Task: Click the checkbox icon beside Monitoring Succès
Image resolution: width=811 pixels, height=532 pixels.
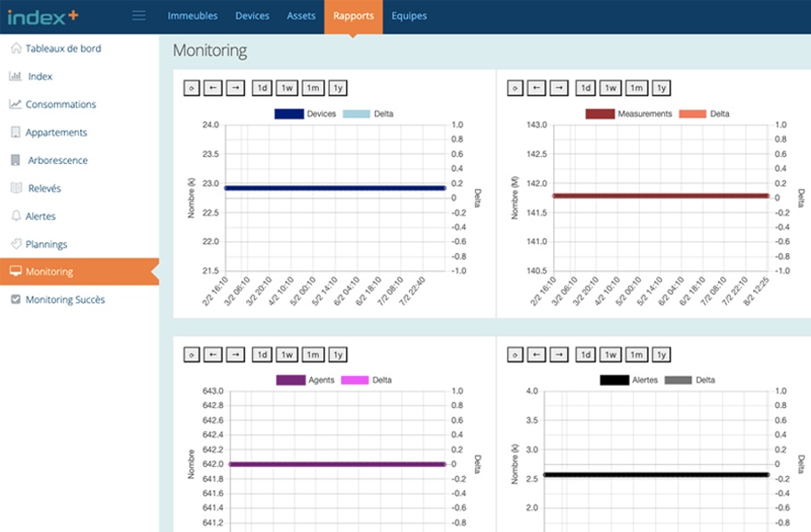Action: pos(15,300)
